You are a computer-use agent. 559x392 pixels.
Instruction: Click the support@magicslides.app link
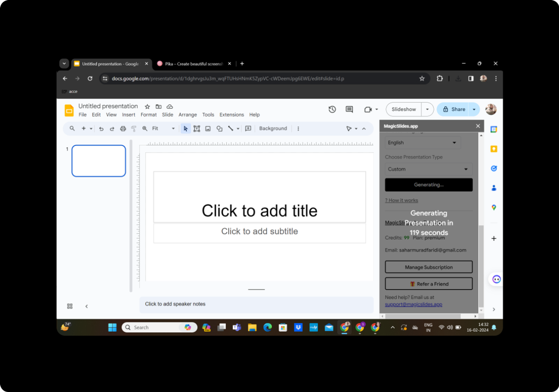(413, 304)
